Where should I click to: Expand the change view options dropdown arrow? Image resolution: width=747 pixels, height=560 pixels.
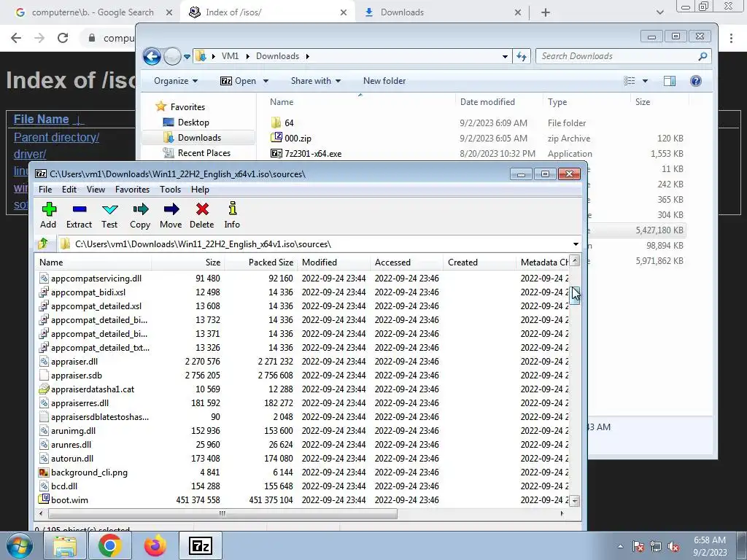point(645,81)
